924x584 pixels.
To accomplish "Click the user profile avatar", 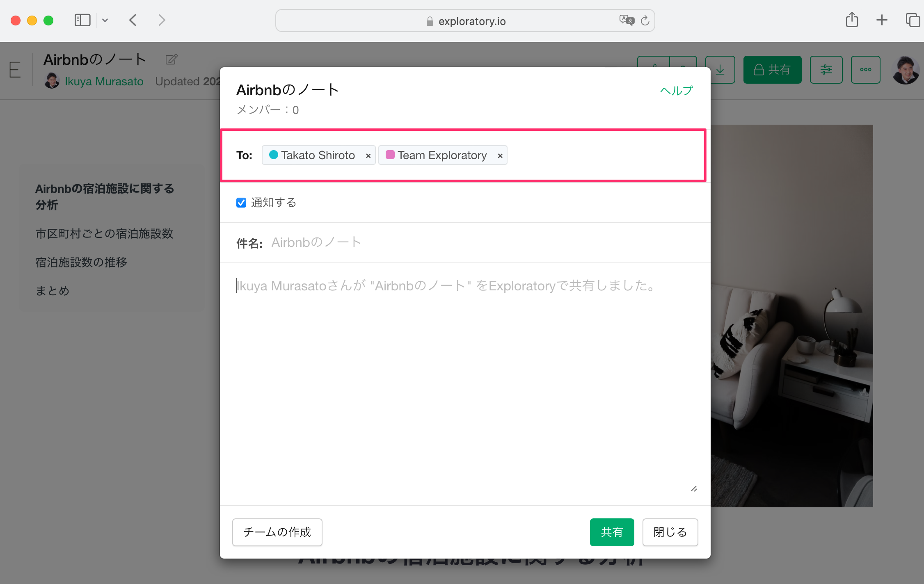I will [906, 70].
